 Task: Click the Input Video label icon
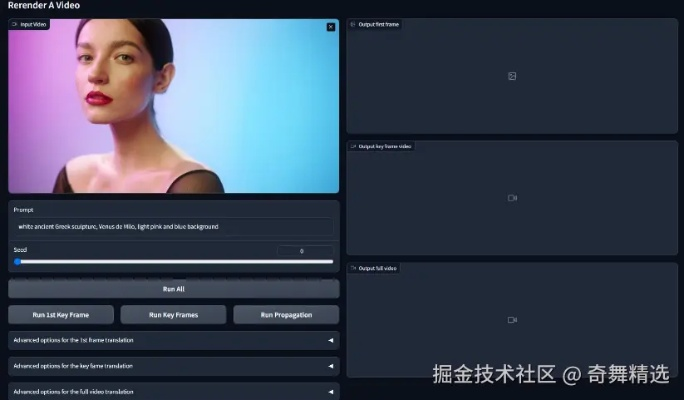coord(15,24)
